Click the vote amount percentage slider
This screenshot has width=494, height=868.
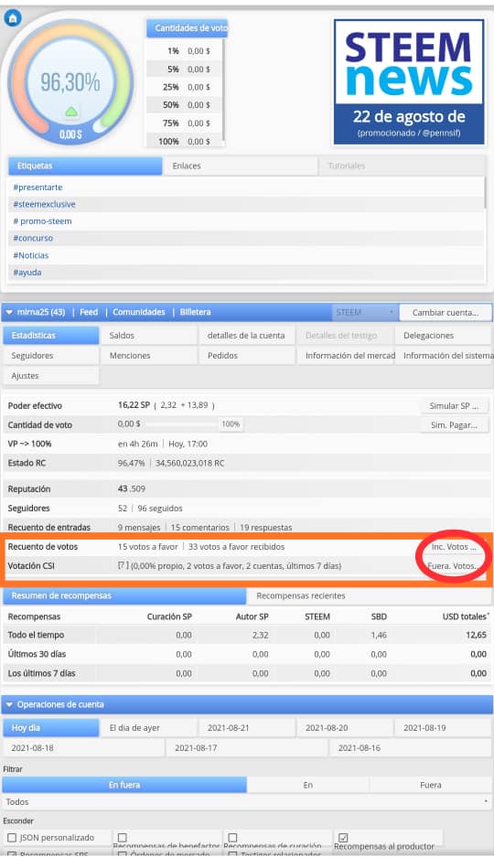click(180, 424)
